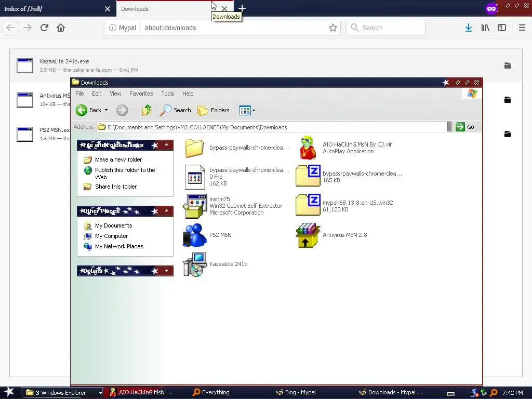This screenshot has width=532, height=399.
Task: Open the Explorer Edit menu
Action: coord(97,94)
